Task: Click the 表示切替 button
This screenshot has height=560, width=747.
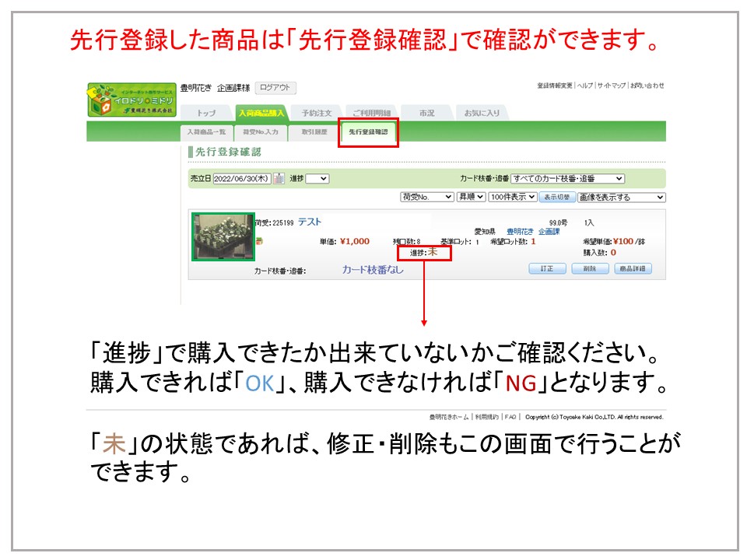Action: (557, 198)
